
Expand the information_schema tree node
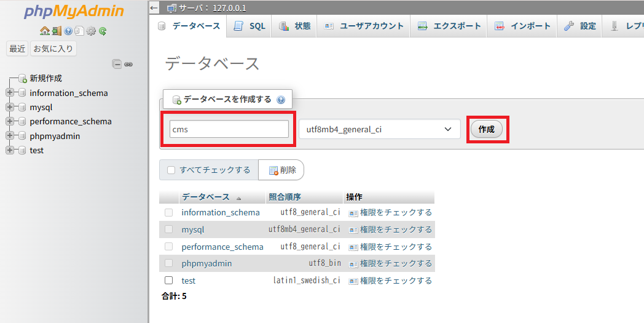click(x=9, y=93)
